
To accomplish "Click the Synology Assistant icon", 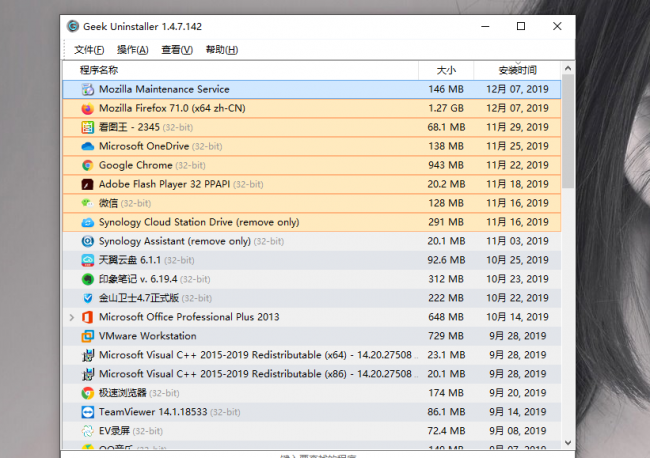I will click(x=87, y=241).
